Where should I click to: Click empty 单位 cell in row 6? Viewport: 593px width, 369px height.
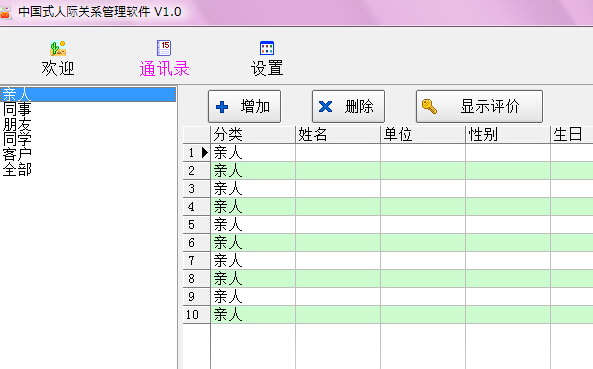coord(423,243)
